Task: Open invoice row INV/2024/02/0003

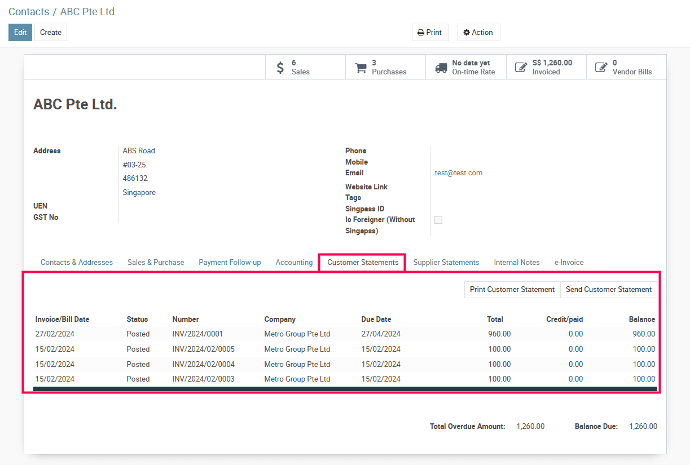Action: [345, 379]
